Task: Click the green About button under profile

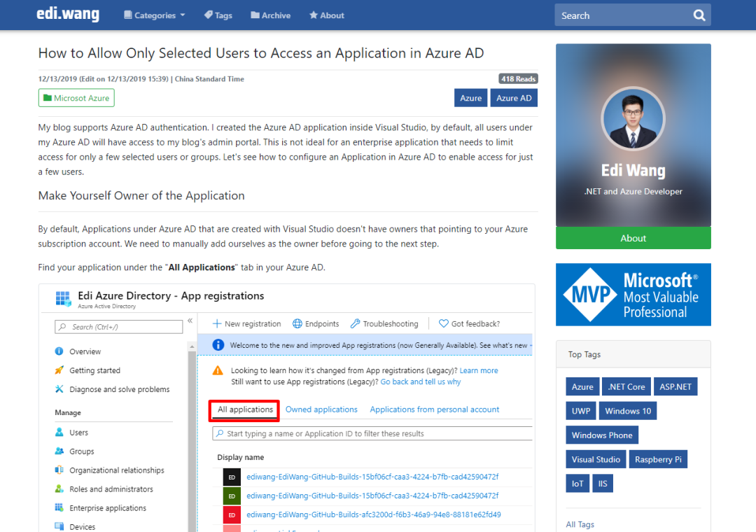Action: pyautogui.click(x=633, y=238)
